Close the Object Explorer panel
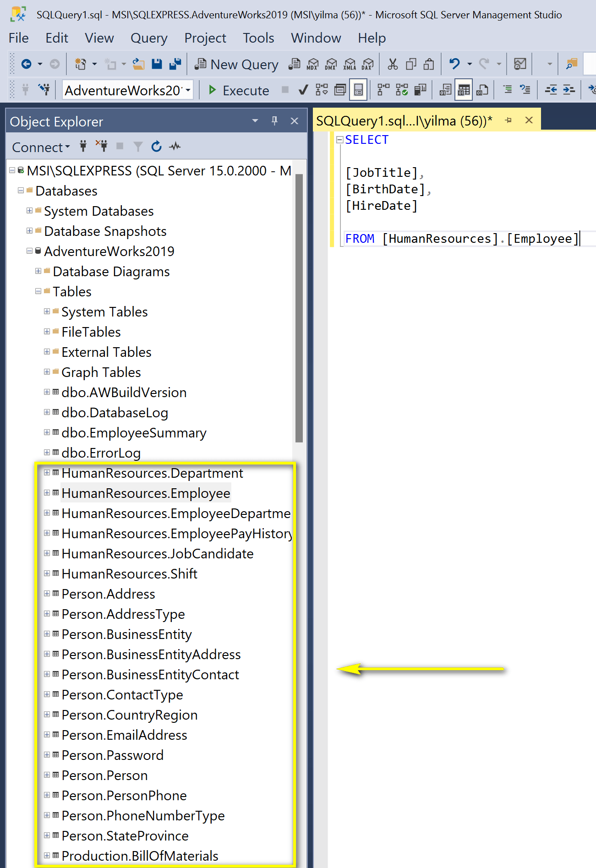Viewport: 596px width, 868px height. 295,121
